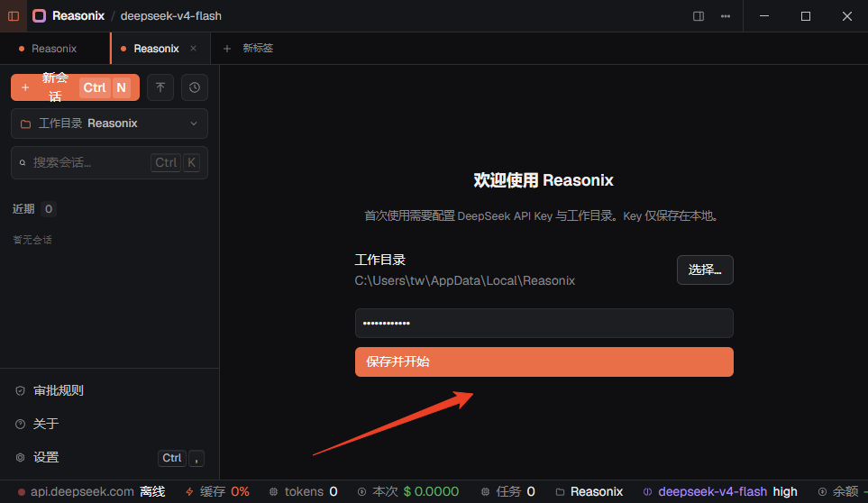Expand the 工作目录 Reasonix dropdown
The height and width of the screenshot is (503, 868).
click(x=110, y=123)
